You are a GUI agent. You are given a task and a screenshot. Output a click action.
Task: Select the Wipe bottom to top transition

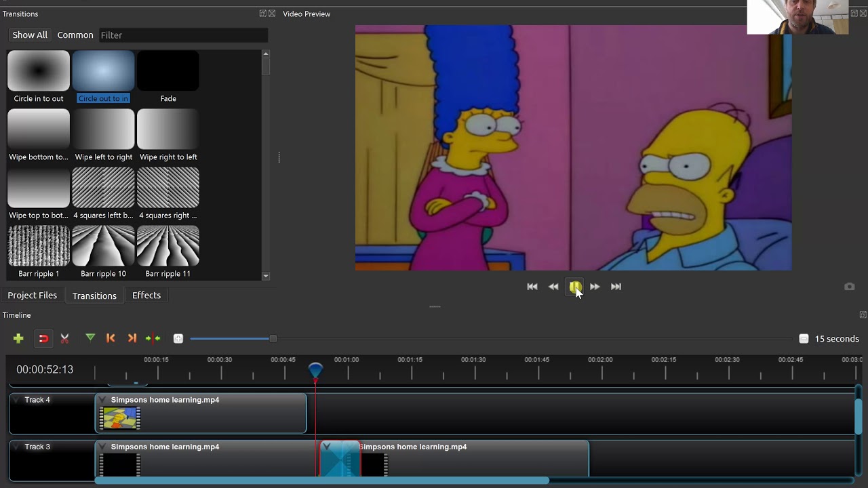(39, 135)
